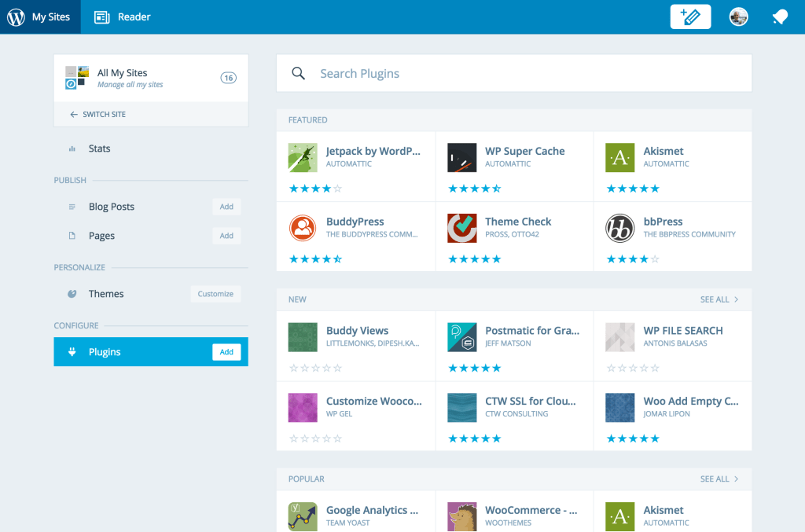Click 'WOOTHEMES' author text
805x532 pixels.
[508, 523]
